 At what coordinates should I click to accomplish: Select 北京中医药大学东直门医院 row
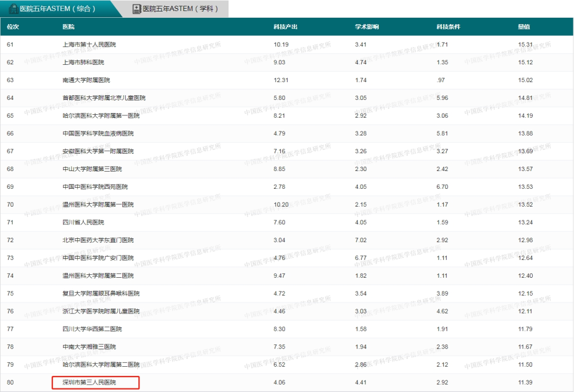coord(98,240)
